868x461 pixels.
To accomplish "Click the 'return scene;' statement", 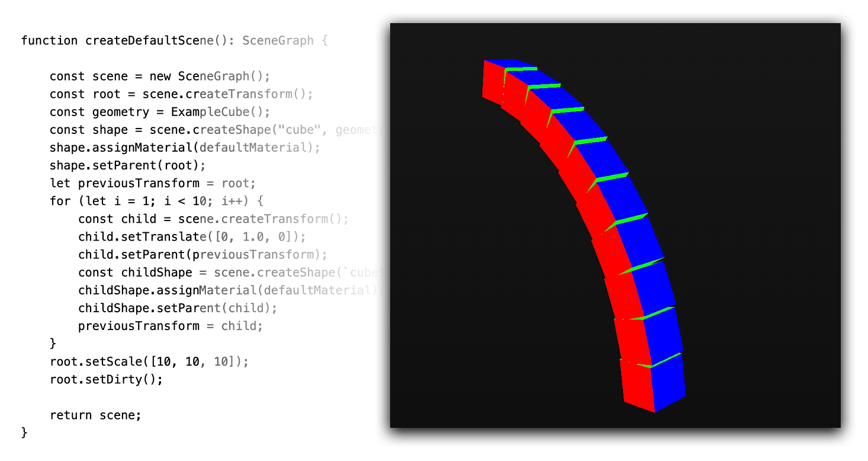I will (95, 415).
